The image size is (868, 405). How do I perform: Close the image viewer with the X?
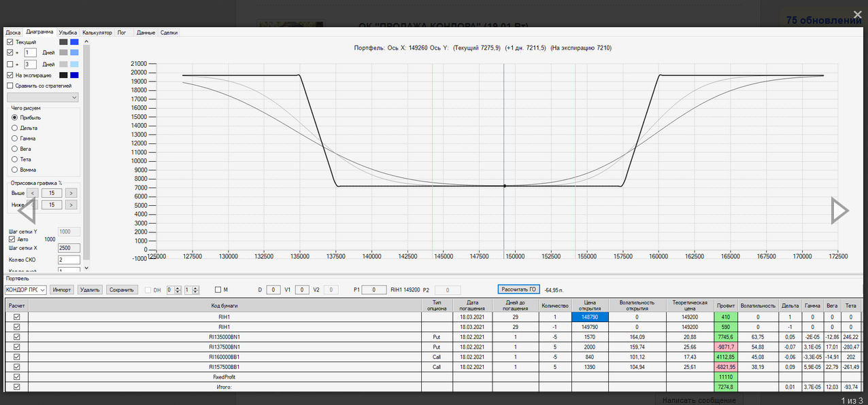pos(857,14)
